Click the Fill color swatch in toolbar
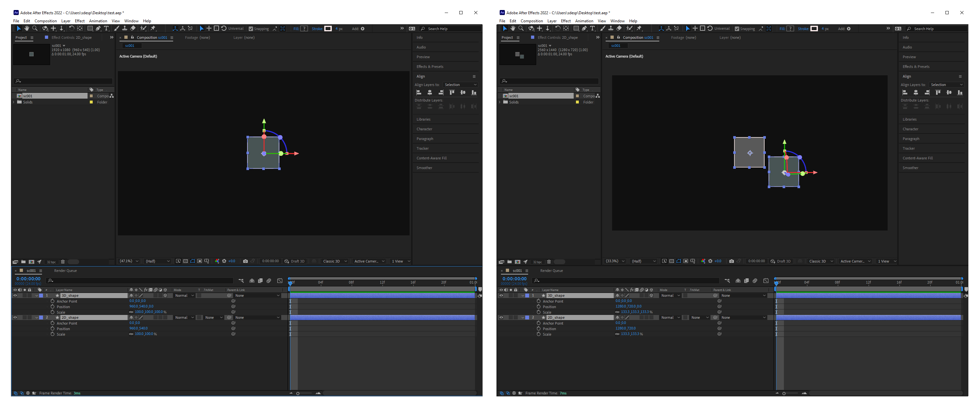The height and width of the screenshot is (409, 980). (x=303, y=28)
